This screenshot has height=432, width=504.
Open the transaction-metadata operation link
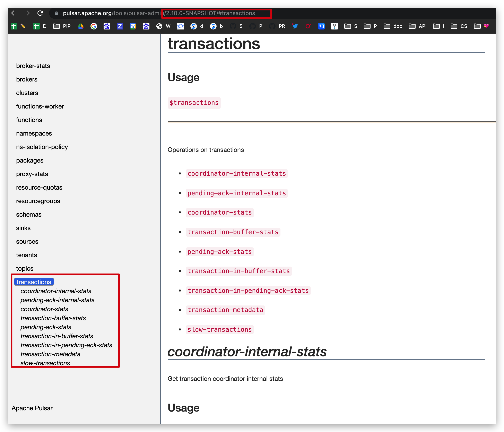(x=225, y=310)
